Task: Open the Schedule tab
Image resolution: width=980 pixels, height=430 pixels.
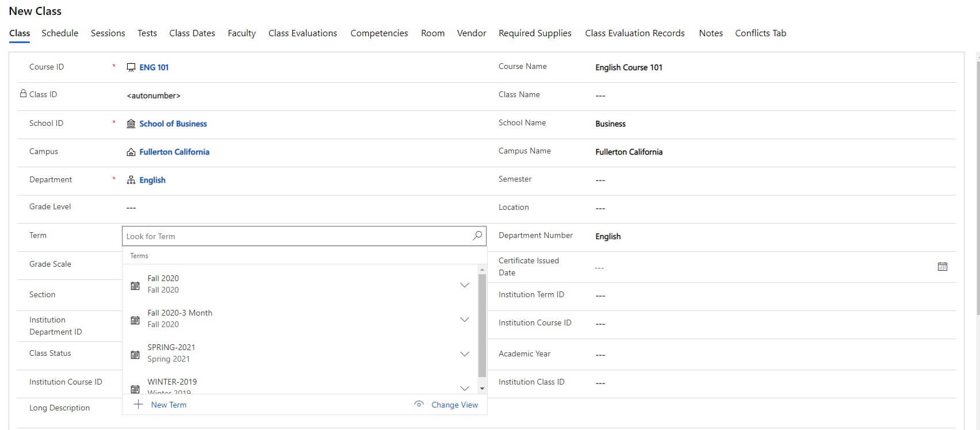Action: [x=60, y=33]
